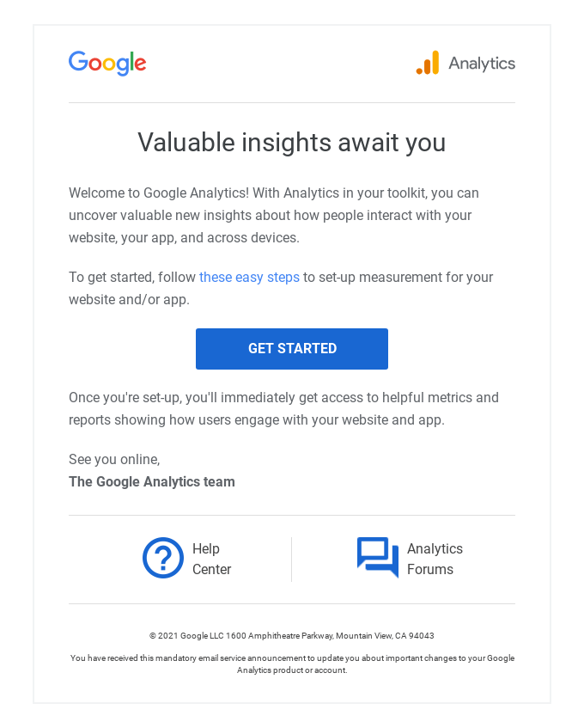Click the paragraph about metrics and reports access
This screenshot has height=728, width=584.
coord(283,408)
